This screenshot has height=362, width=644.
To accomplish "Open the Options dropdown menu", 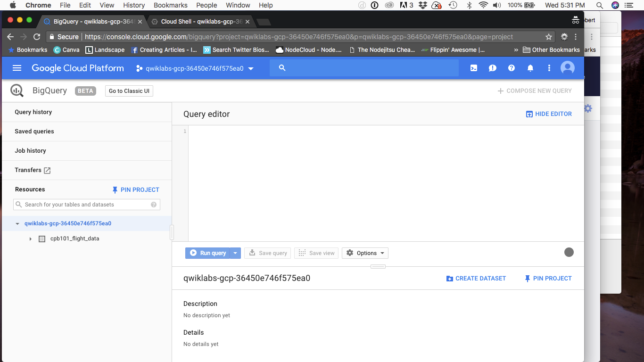I will click(365, 253).
